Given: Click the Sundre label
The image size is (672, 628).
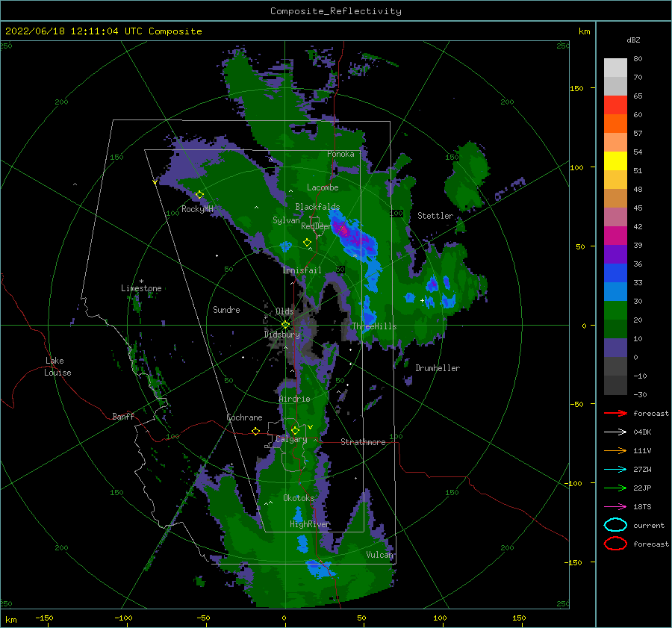Looking at the screenshot, I should [x=226, y=309].
